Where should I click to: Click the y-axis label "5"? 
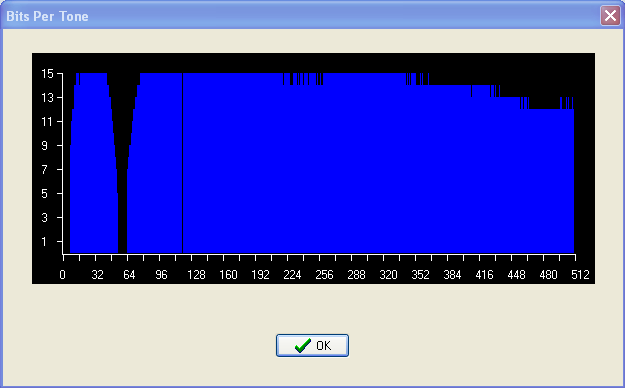pyautogui.click(x=45, y=193)
